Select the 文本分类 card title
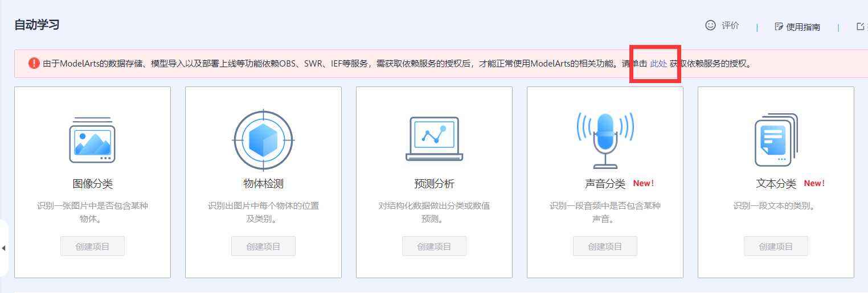 tap(776, 184)
